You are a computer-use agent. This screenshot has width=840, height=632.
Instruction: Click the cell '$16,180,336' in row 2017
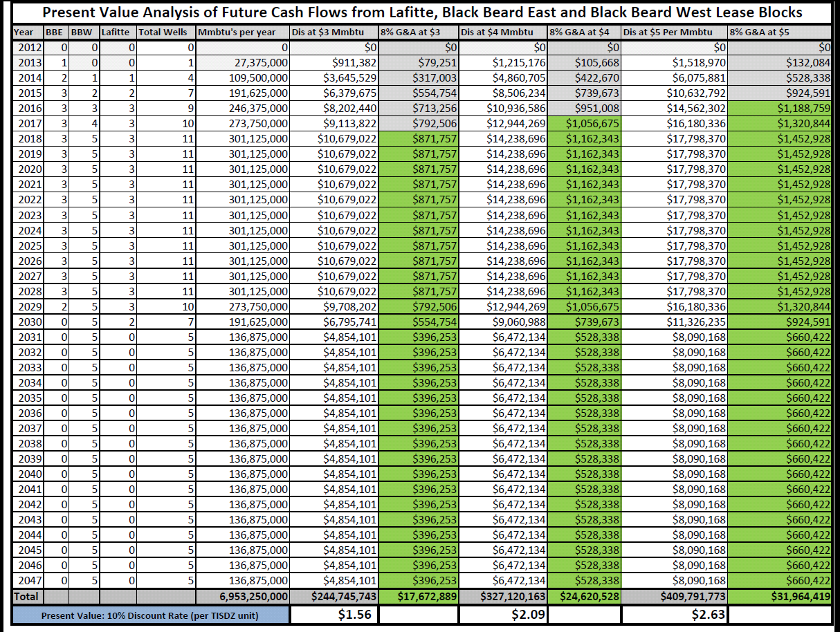point(675,124)
